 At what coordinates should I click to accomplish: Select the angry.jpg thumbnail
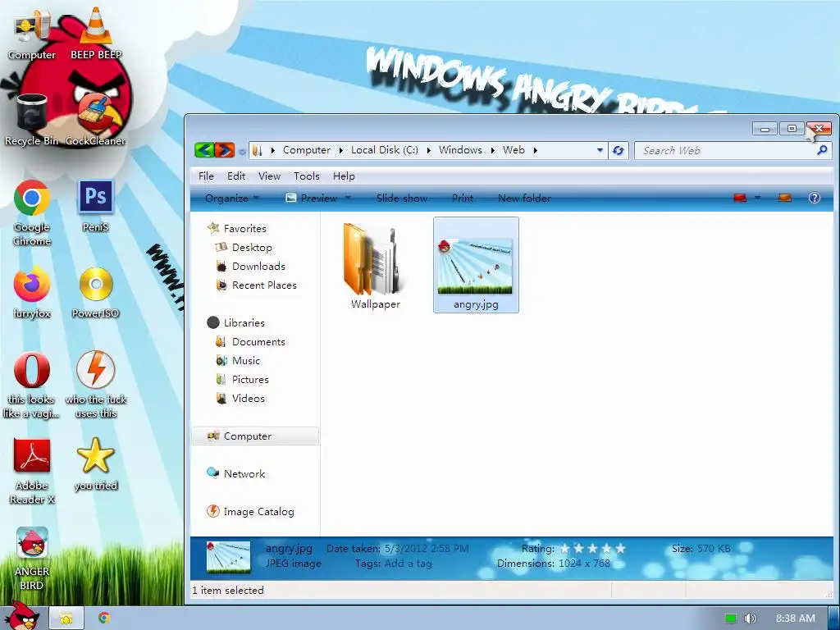[476, 265]
